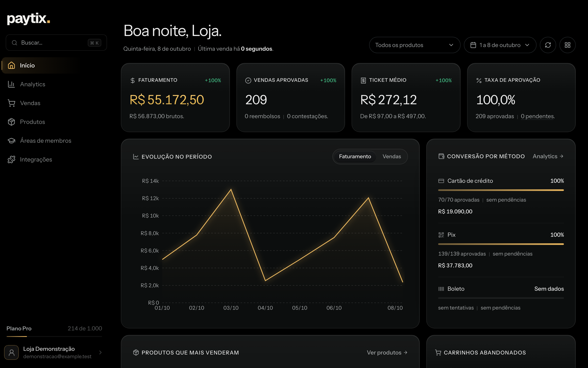Click the Integrações puzzle icon

tap(11, 159)
